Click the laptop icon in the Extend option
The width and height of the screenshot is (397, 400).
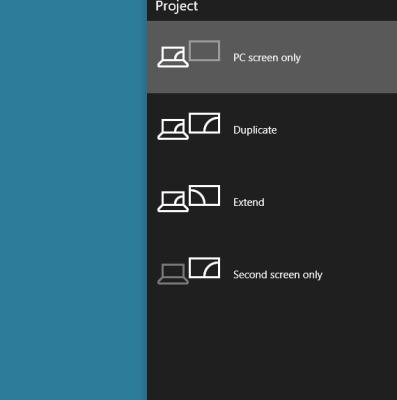[x=173, y=202]
